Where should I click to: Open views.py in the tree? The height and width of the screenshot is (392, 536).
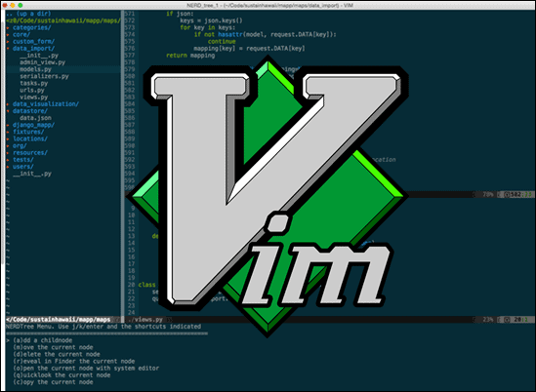34,97
